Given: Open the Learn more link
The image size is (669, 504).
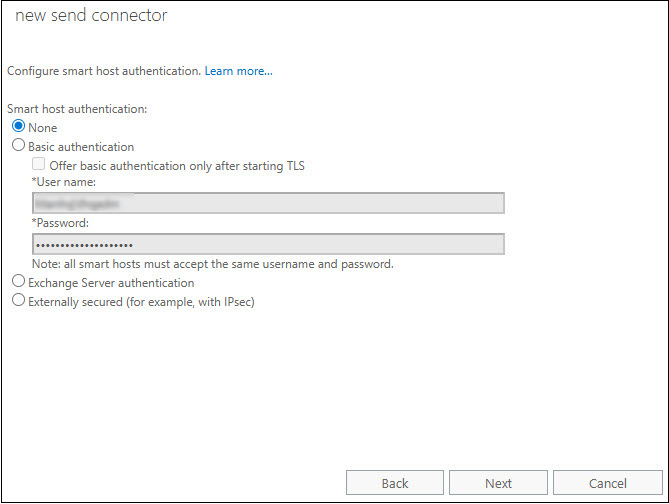Looking at the screenshot, I should click(x=239, y=71).
